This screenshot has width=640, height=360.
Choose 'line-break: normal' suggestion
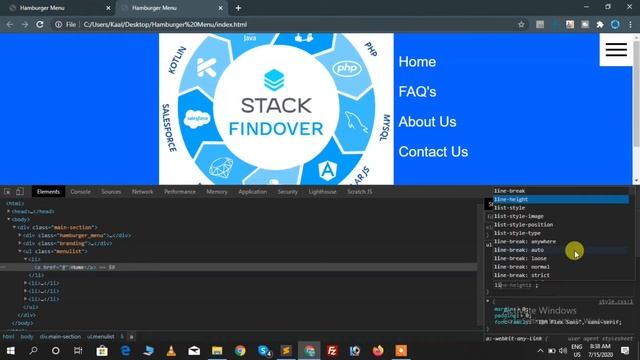pyautogui.click(x=561, y=267)
